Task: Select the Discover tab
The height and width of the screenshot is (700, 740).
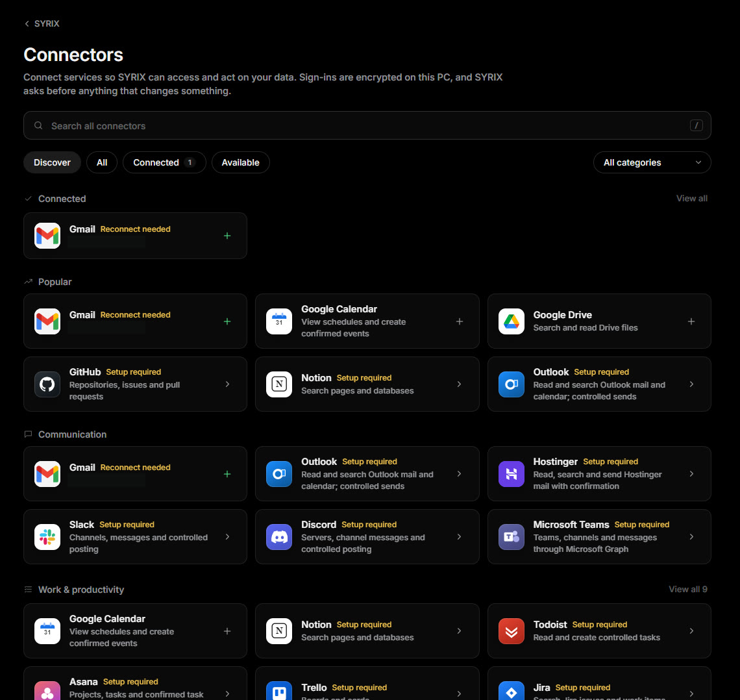Action: (x=52, y=162)
